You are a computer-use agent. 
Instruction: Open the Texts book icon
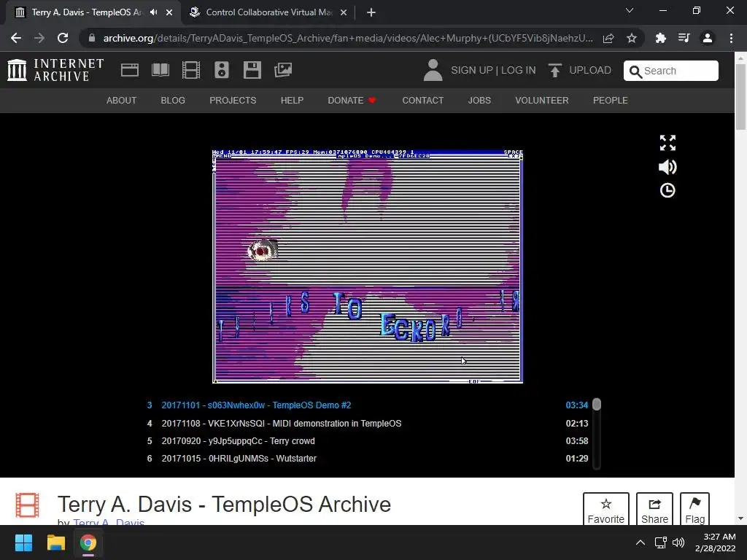160,70
